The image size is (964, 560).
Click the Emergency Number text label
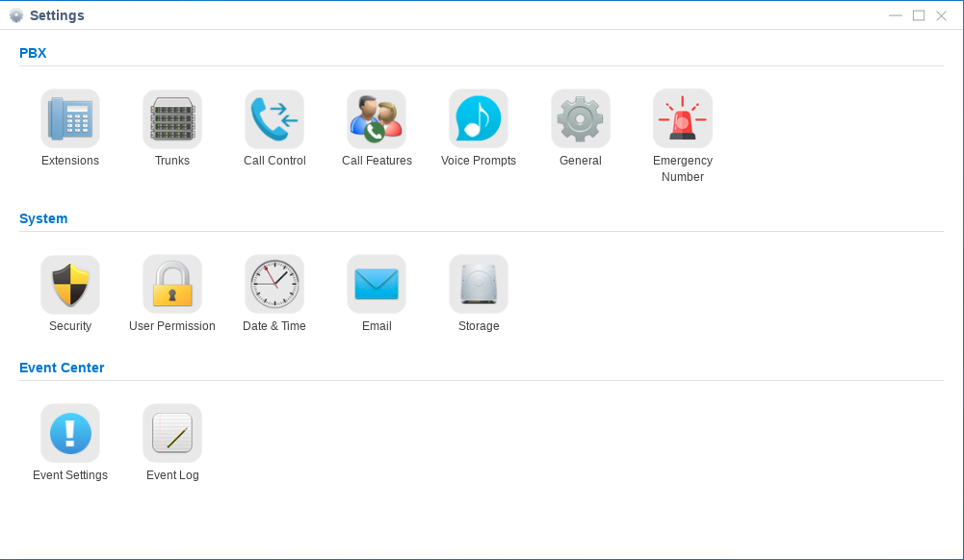pyautogui.click(x=683, y=168)
